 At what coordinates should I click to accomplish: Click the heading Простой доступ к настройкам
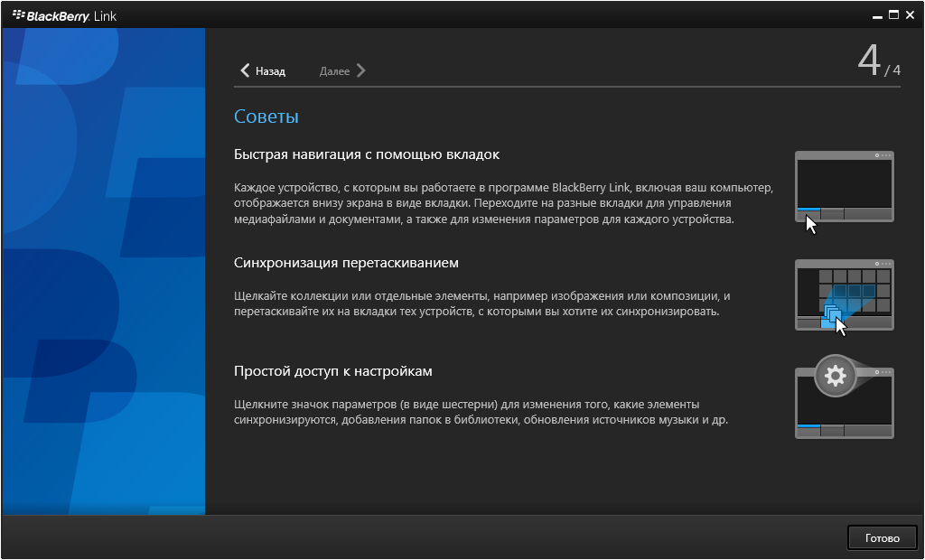pos(332,371)
